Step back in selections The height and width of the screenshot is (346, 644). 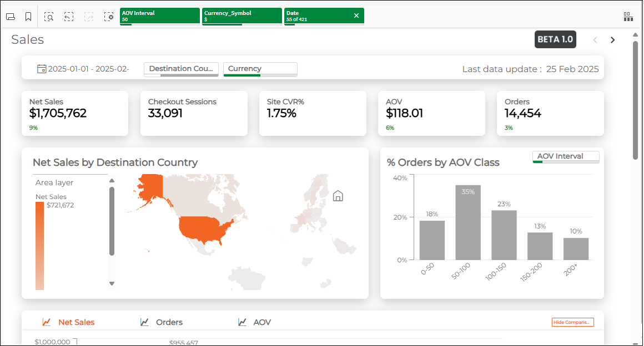[68, 17]
